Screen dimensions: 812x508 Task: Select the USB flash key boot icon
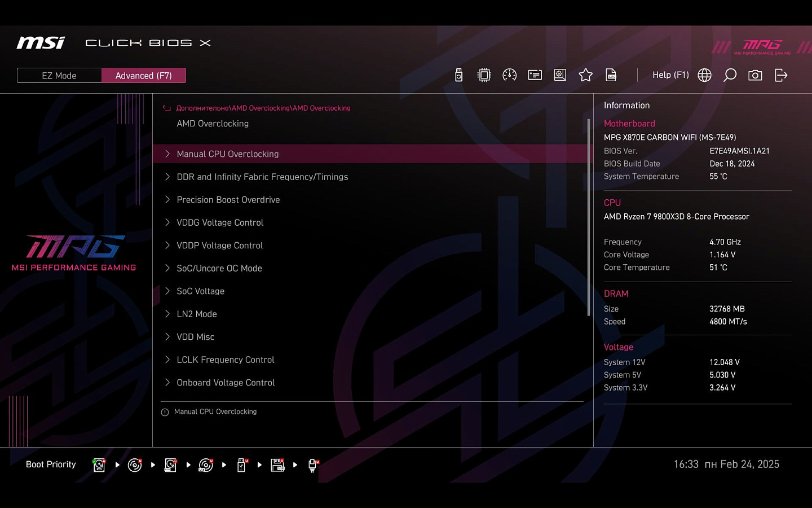(242, 465)
